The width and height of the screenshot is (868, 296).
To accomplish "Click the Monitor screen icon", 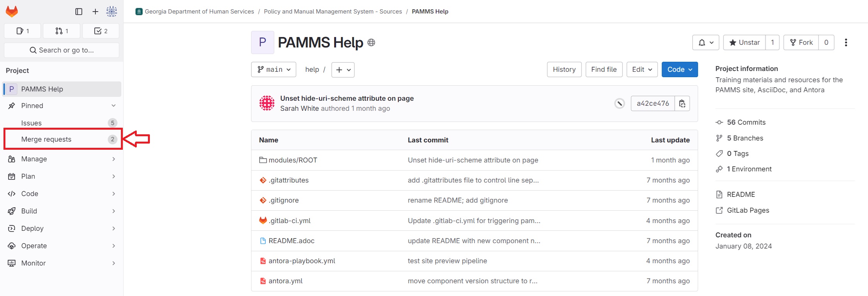I will coord(12,263).
